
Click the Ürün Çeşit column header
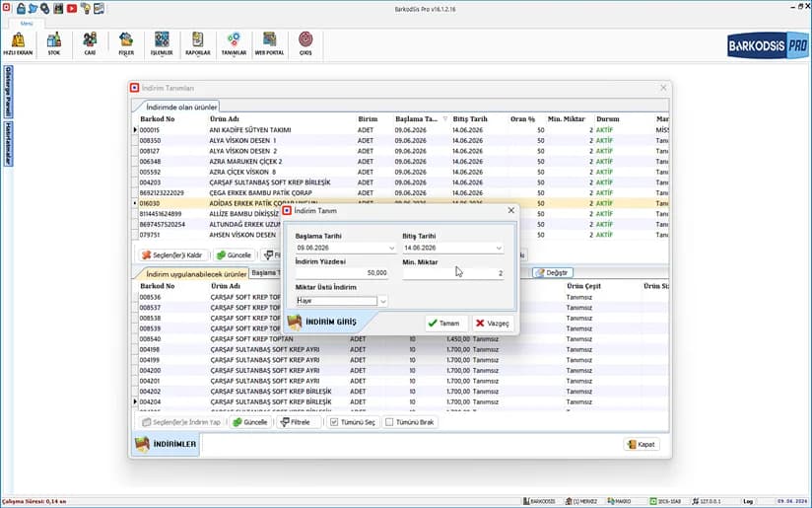tap(583, 286)
